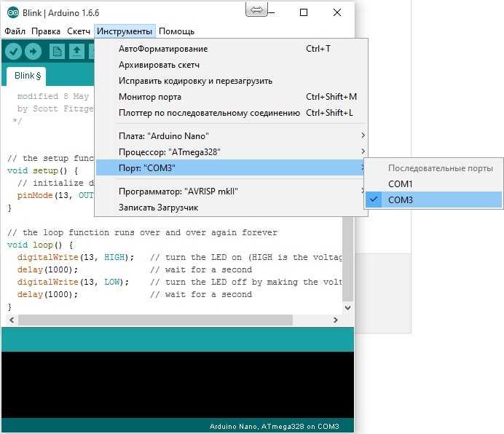Screen dimensions: 504x434
Task: Click the Процессор submenu arrow chevron
Action: point(363,151)
